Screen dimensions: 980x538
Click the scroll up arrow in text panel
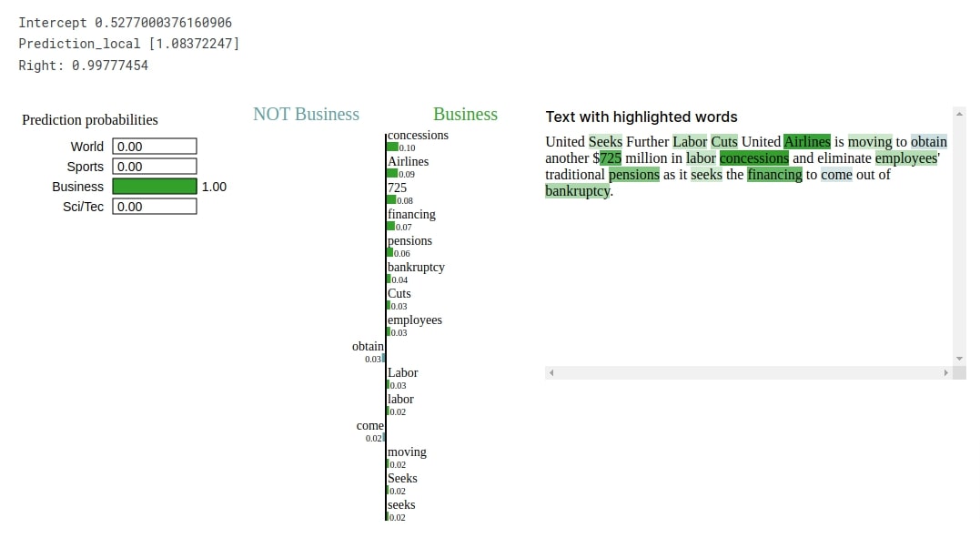click(x=959, y=114)
